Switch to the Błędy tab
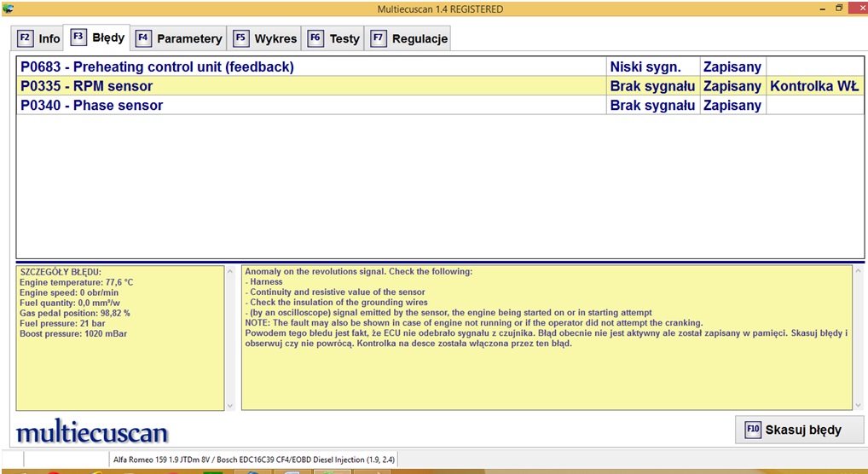The width and height of the screenshot is (868, 474). [97, 38]
